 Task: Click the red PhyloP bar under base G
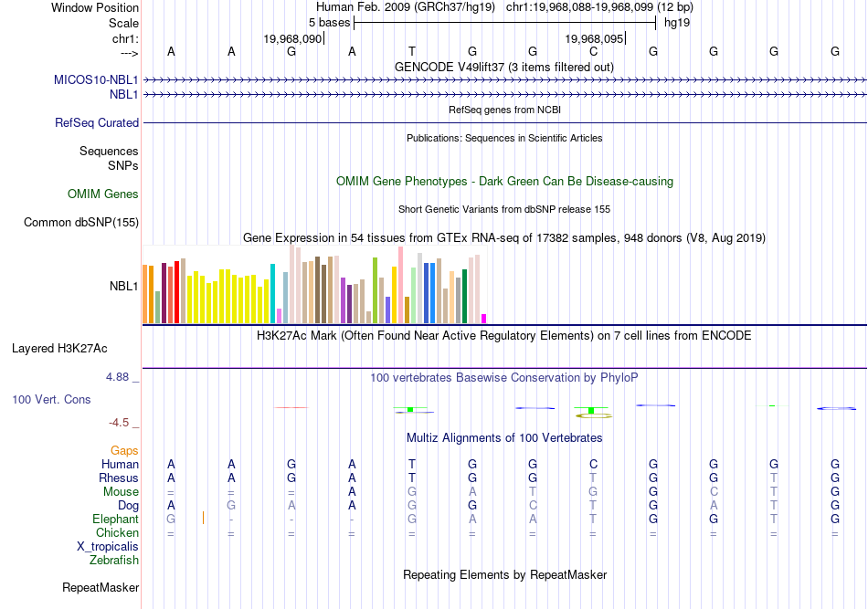(291, 407)
